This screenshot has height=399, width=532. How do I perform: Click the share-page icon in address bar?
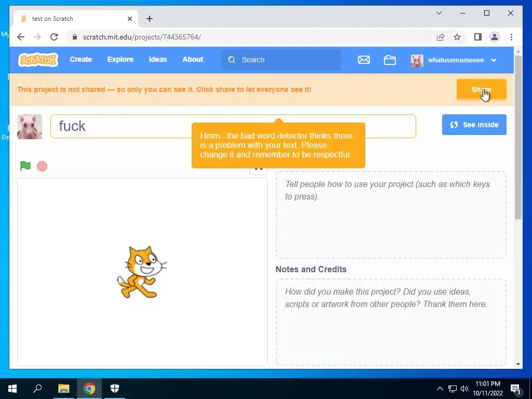pyautogui.click(x=441, y=37)
